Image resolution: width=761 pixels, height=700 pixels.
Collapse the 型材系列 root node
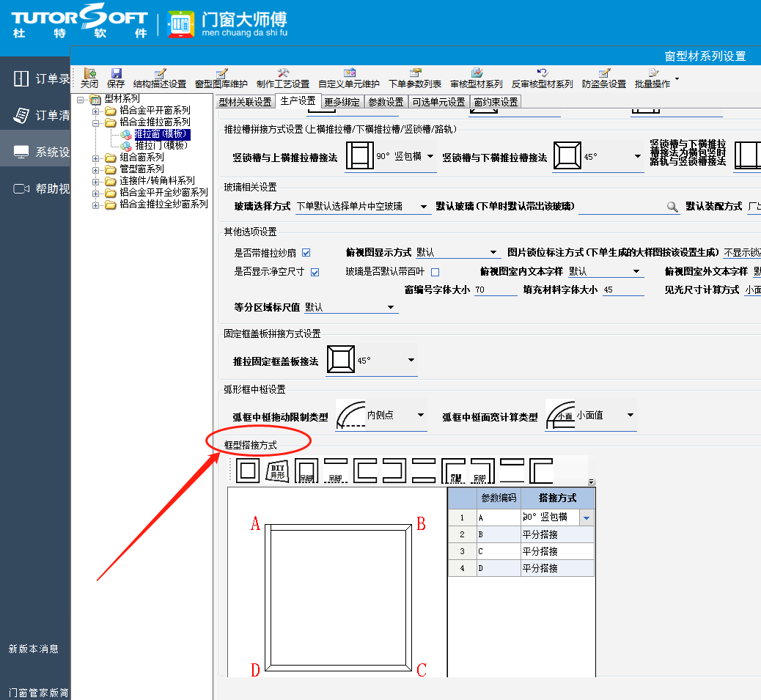[x=80, y=100]
